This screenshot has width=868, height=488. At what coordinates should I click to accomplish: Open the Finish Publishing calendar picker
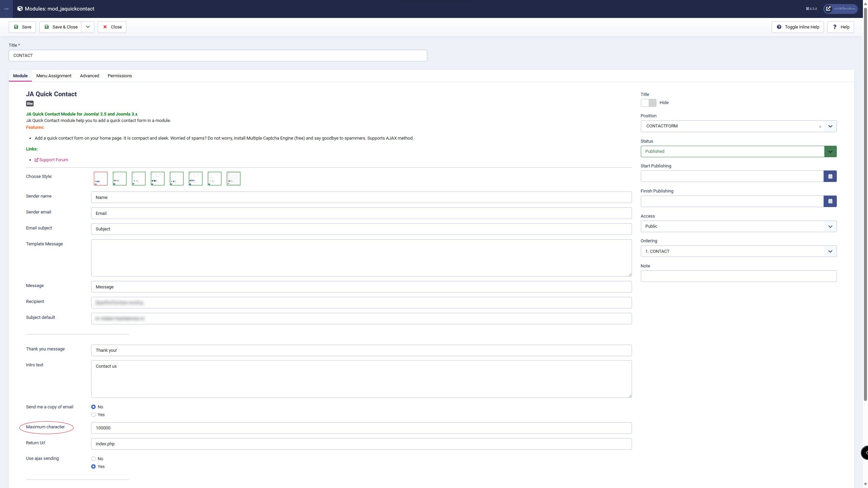coord(830,201)
